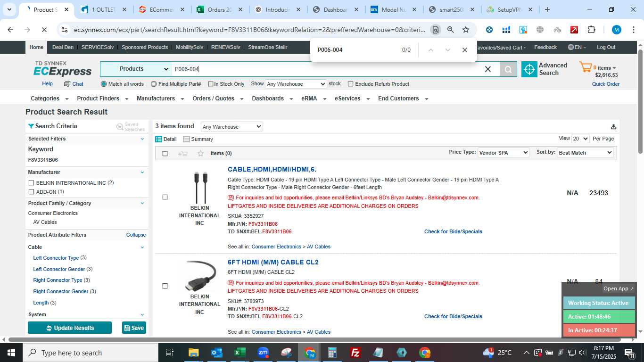This screenshot has height=362, width=644.
Task: Select Match all words radio button
Action: tap(104, 84)
